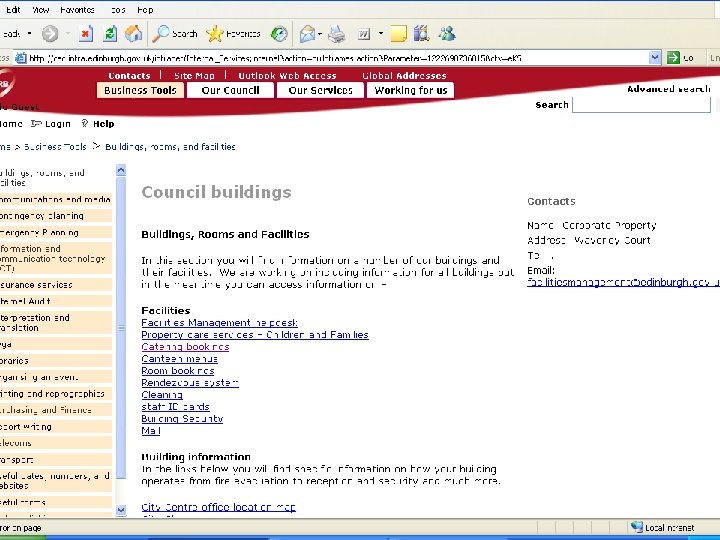The width and height of the screenshot is (720, 540).
Task: Open Property care services Children and Families link
Action: point(255,335)
